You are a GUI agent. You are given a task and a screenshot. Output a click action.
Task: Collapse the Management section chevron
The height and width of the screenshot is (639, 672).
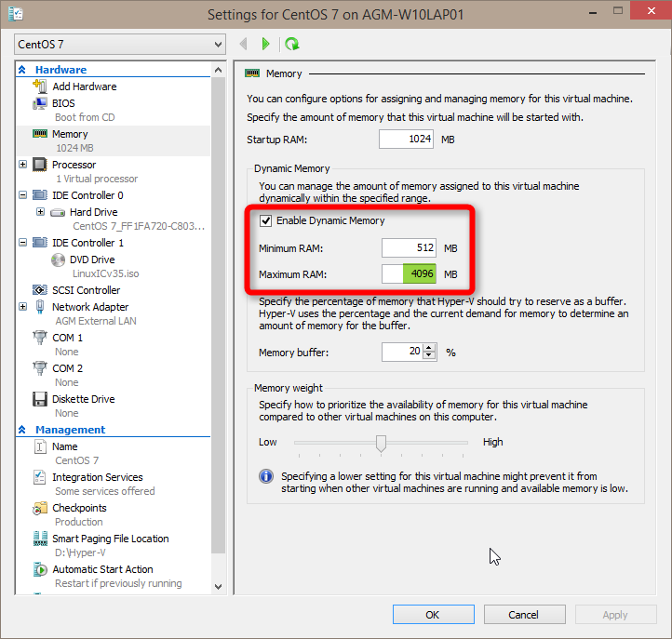point(21,429)
